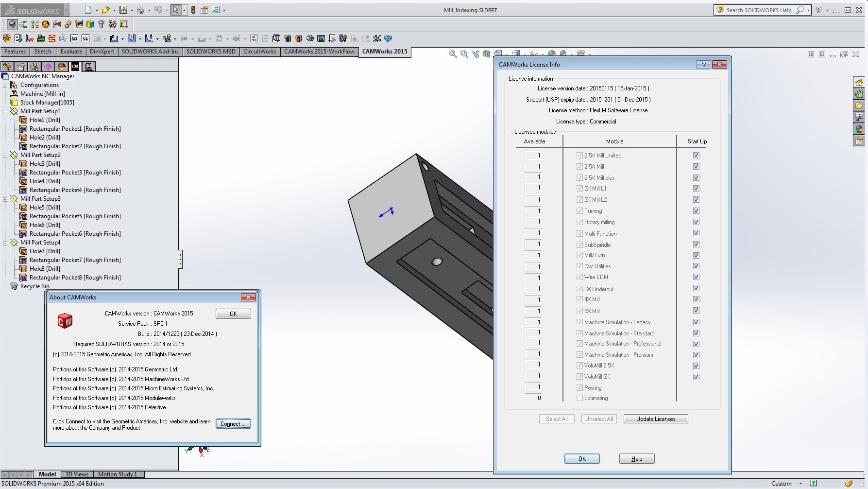Screen dimensions: 868x489
Task: Open the Design Library task pane icon
Action: point(859,94)
